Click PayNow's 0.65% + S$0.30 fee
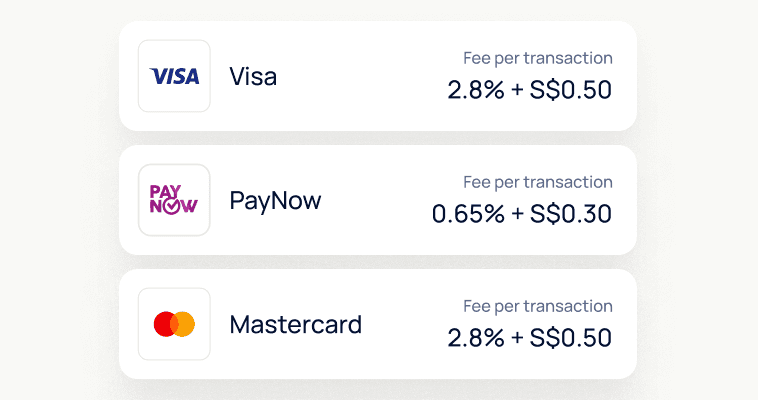 522,214
